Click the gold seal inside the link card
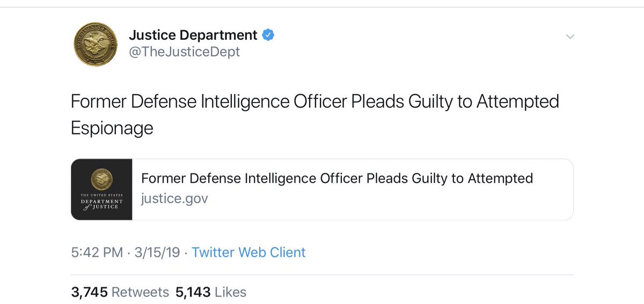Viewport: 644px width, 304px height. click(x=101, y=176)
